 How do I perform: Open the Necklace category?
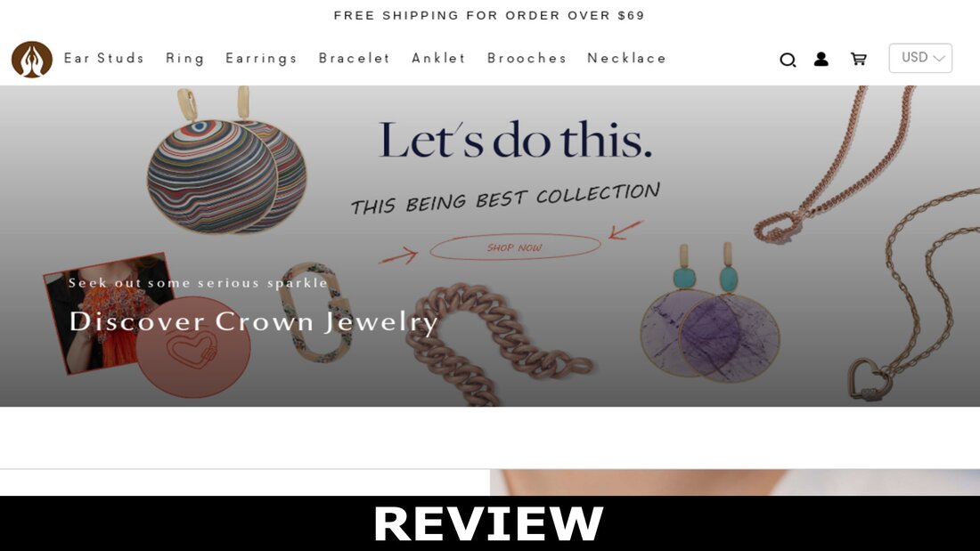[x=627, y=58]
